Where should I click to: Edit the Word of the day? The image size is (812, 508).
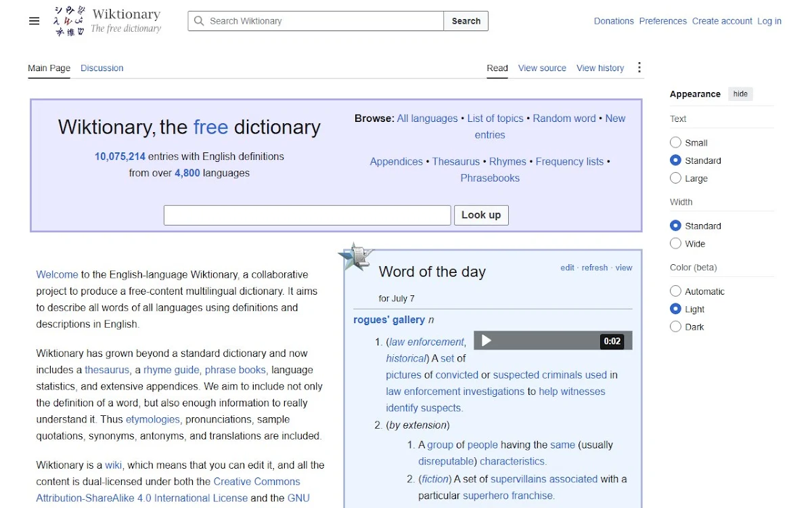point(567,268)
